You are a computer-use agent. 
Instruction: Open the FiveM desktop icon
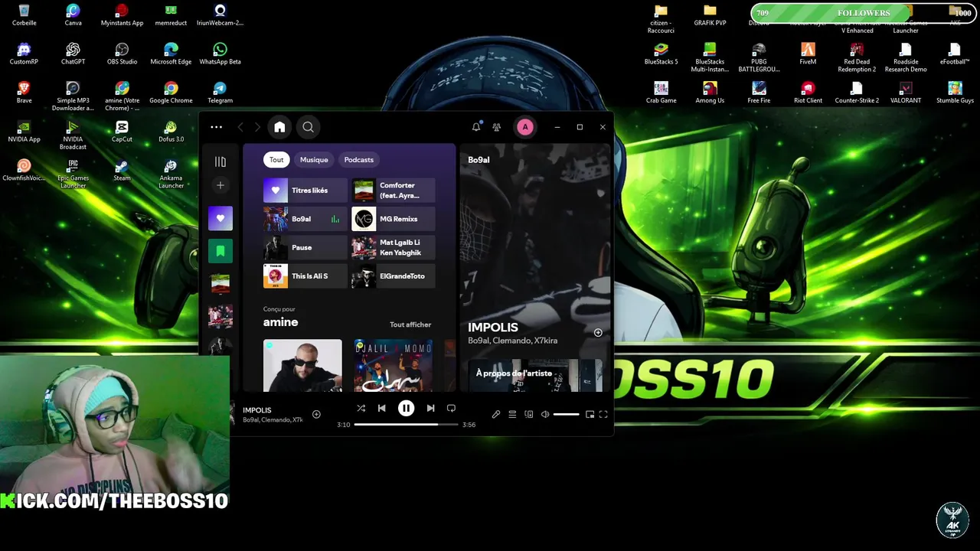(x=808, y=54)
